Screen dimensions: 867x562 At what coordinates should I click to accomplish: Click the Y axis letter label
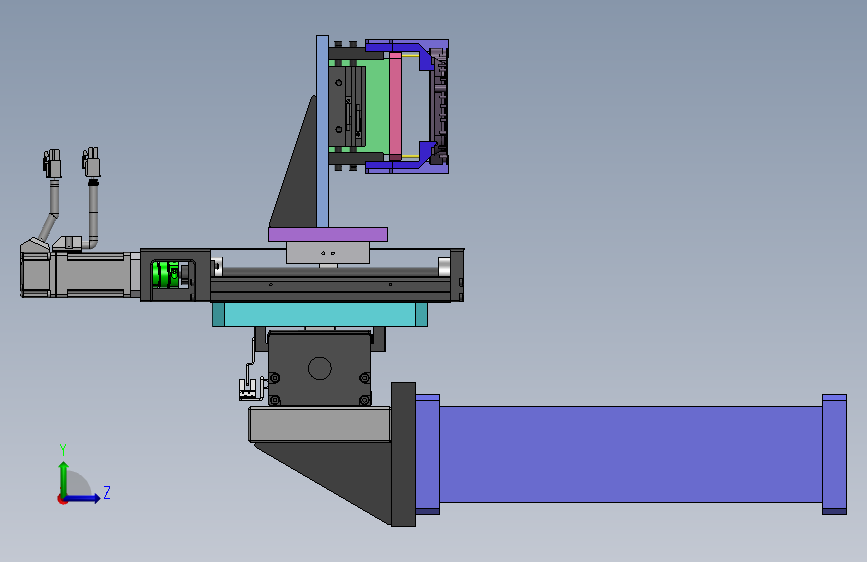tap(63, 450)
